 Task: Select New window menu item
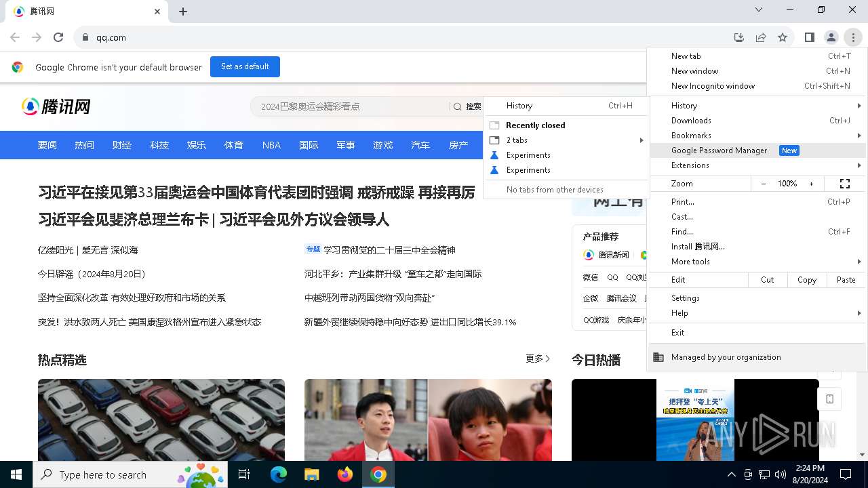(757, 71)
